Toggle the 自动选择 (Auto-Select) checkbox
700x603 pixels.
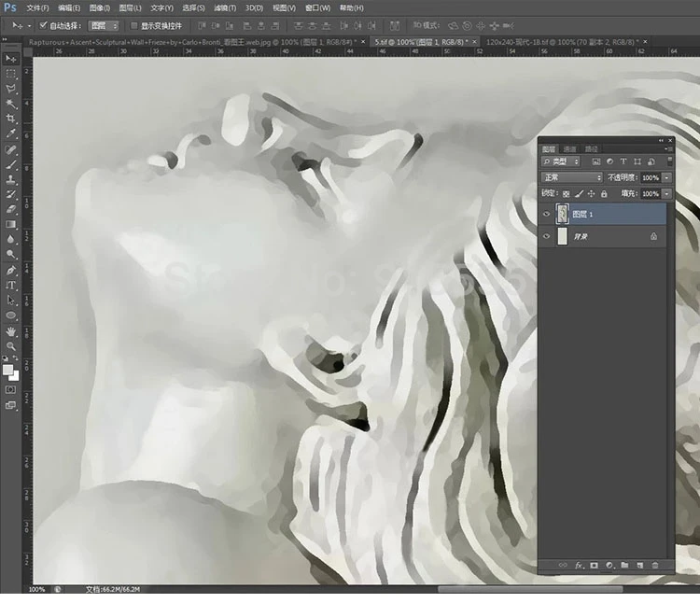[43, 25]
